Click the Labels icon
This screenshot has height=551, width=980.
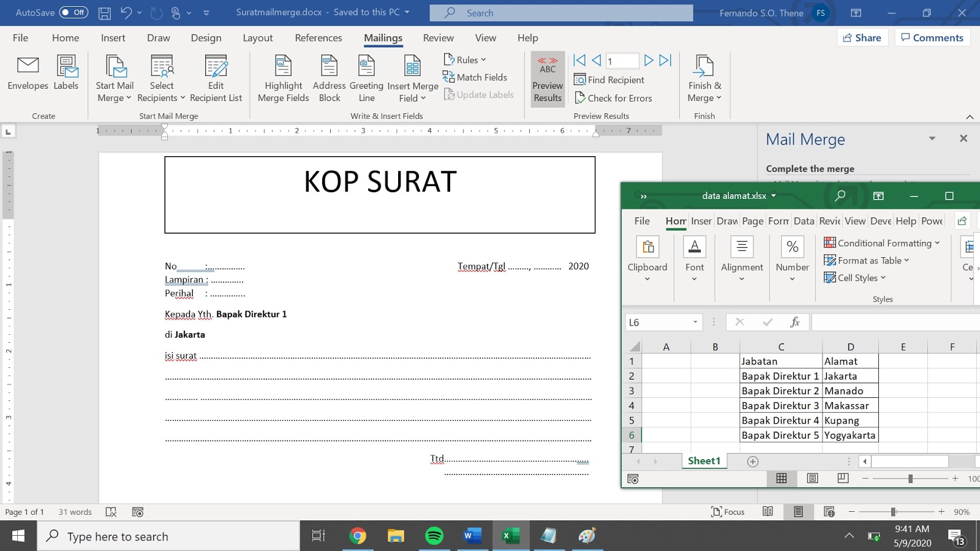pyautogui.click(x=66, y=75)
